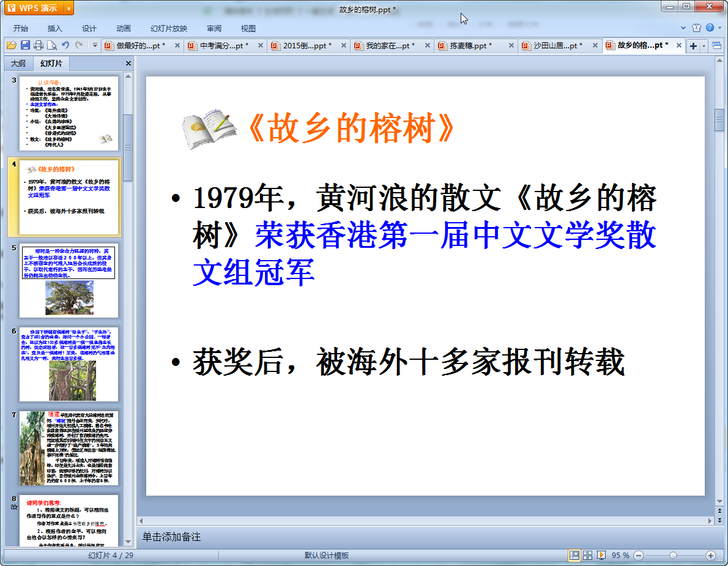Expand the quick access toolbar customize arrow
Screen dimensions: 728x566
95,45
